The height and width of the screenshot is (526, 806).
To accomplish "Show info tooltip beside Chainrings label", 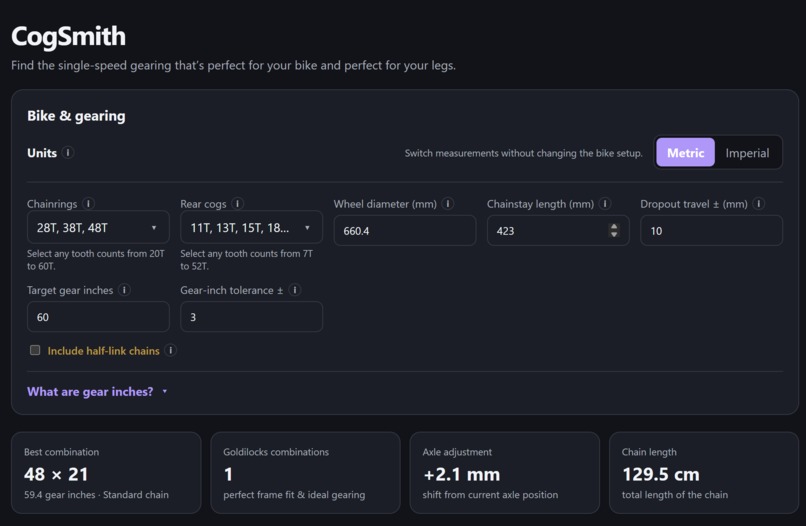I will 88,204.
